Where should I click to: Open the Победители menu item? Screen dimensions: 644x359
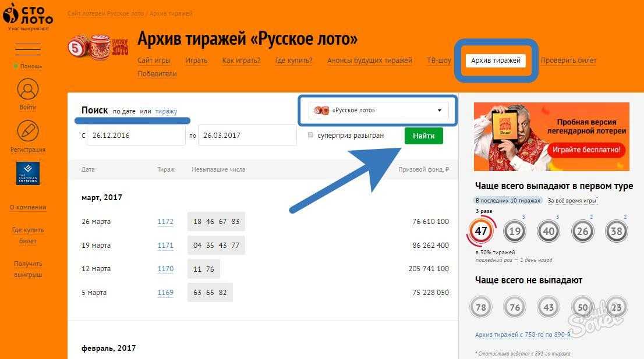[x=157, y=74]
